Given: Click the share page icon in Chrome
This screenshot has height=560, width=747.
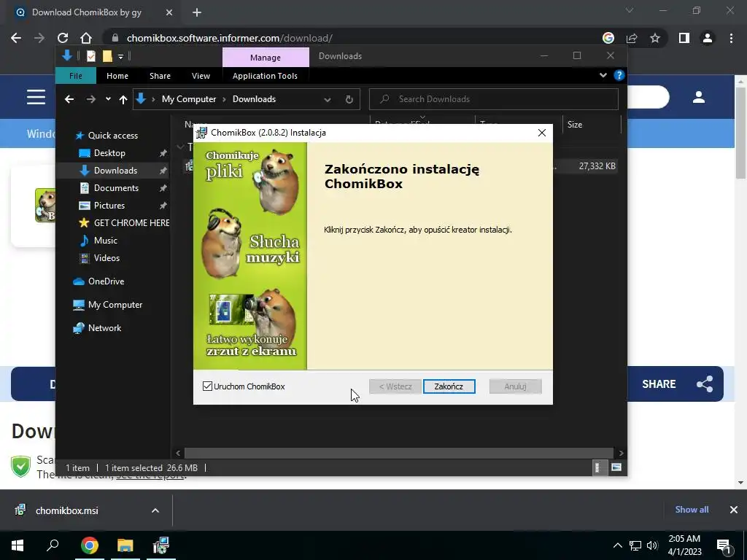Looking at the screenshot, I should coord(632,38).
